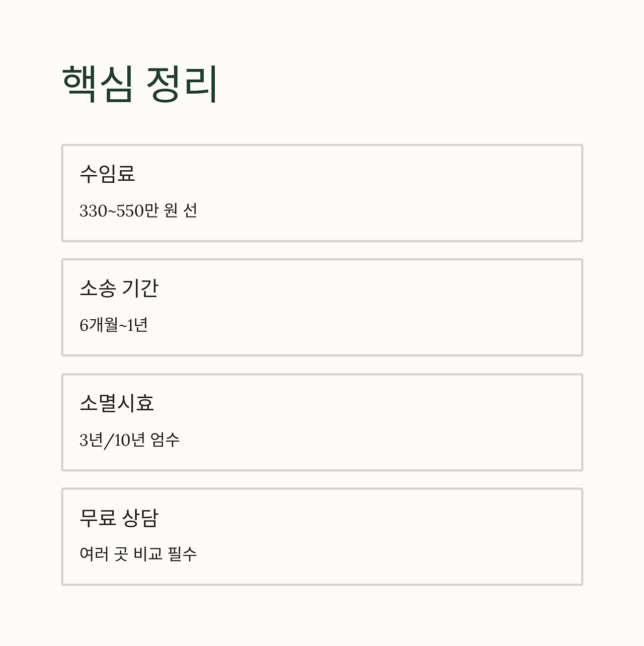644x646 pixels.
Task: Click the word 필수 in fourth card
Action: pyautogui.click(x=182, y=554)
